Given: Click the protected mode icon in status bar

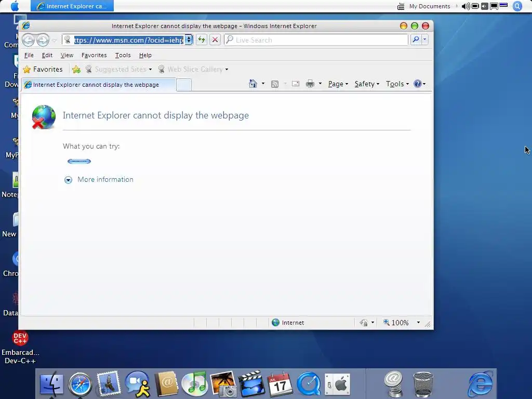Looking at the screenshot, I should [364, 322].
